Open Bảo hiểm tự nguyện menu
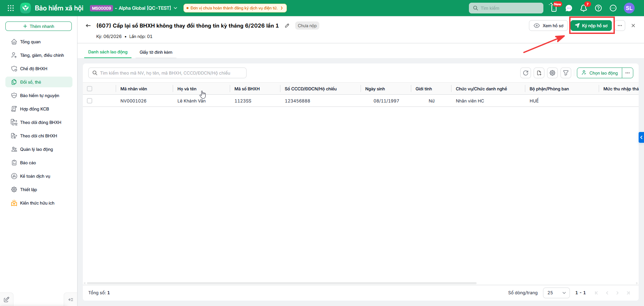The width and height of the screenshot is (644, 306). point(39,95)
